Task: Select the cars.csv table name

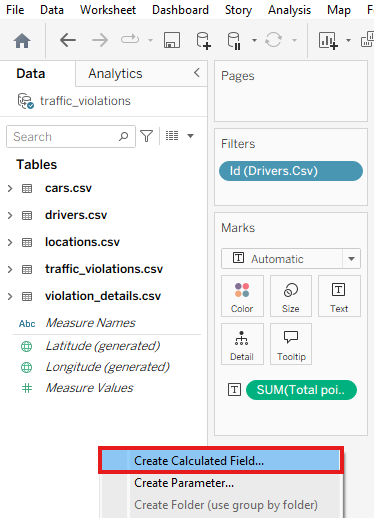Action: (68, 188)
